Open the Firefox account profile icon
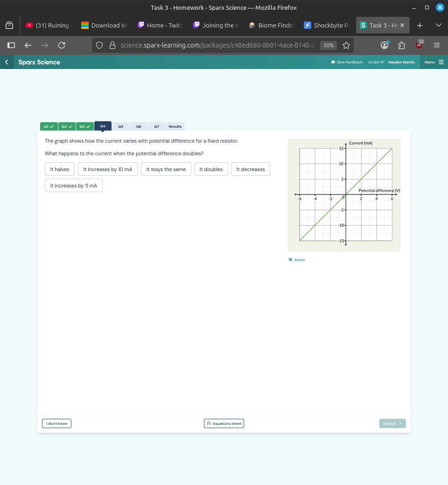Image resolution: width=448 pixels, height=485 pixels. click(385, 45)
